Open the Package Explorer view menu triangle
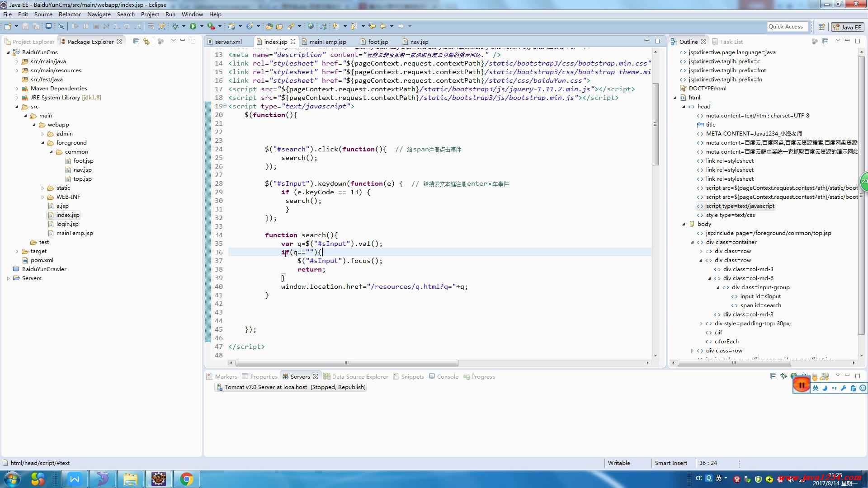 point(173,41)
